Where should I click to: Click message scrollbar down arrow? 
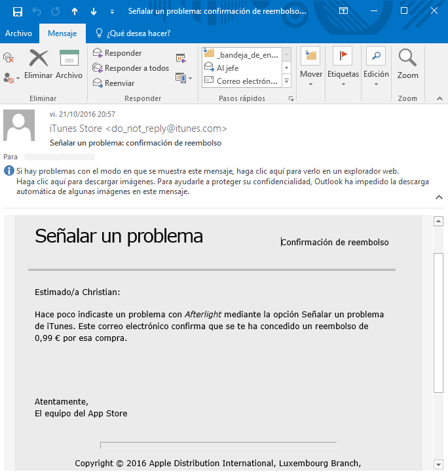tap(438, 464)
